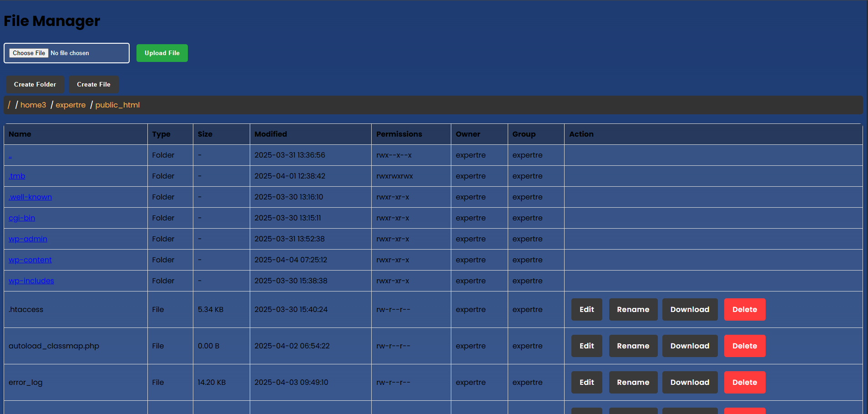Delete the .htaccess file
Image resolution: width=868 pixels, height=414 pixels.
pos(744,310)
